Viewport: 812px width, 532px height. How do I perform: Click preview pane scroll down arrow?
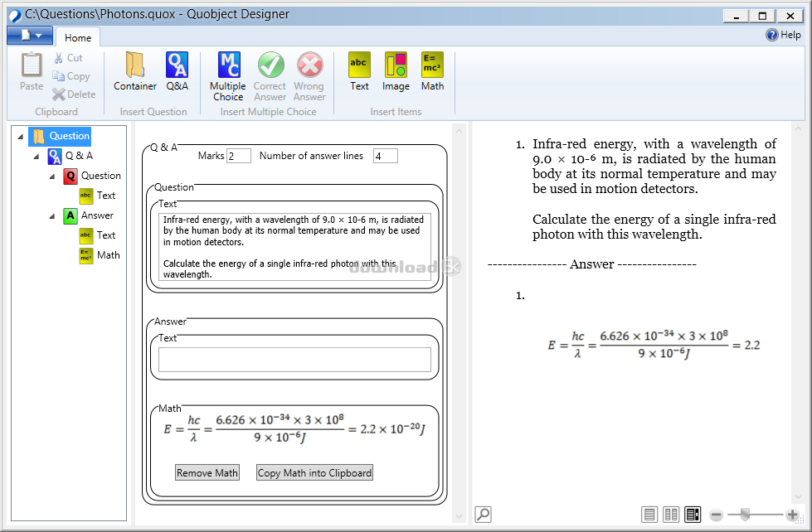798,497
